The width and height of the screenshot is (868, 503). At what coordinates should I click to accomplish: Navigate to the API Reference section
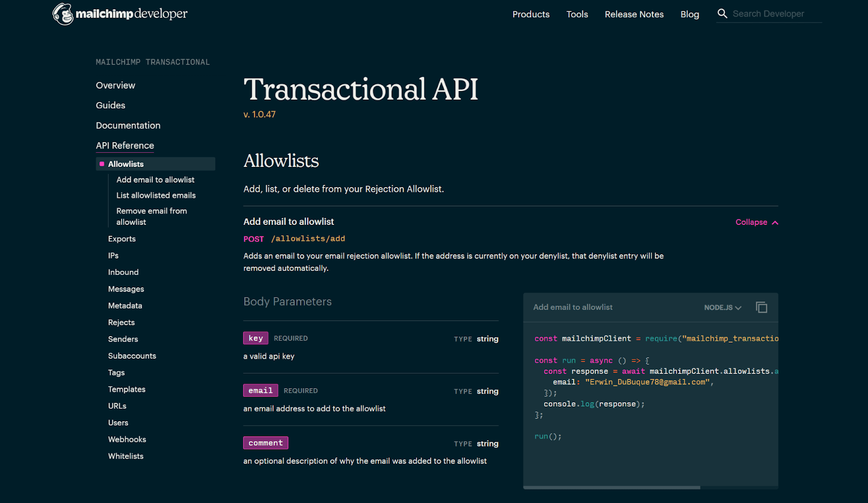click(125, 145)
